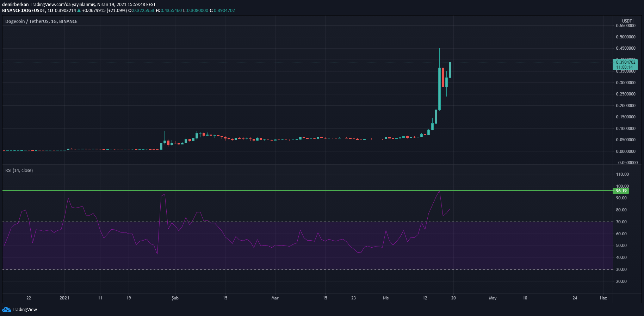Click the current price tag 0.3904702 on axis
644x316 pixels.
626,62
